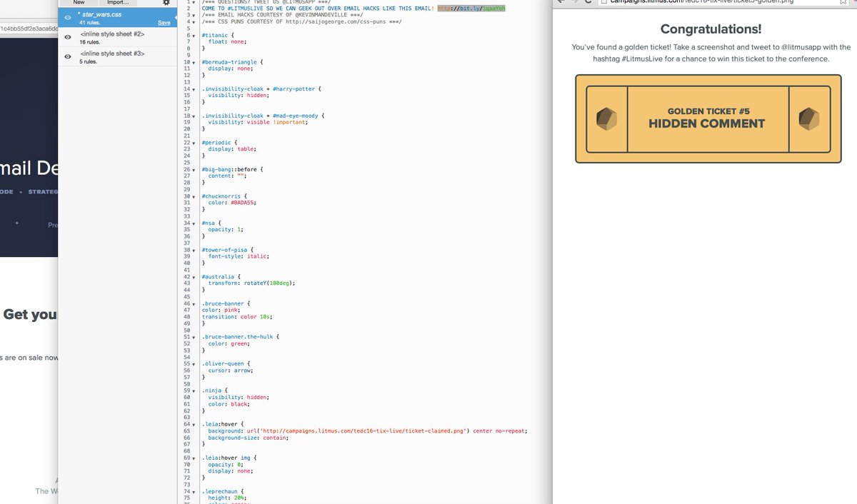Select the star_wars.css style sheet row

(118, 18)
